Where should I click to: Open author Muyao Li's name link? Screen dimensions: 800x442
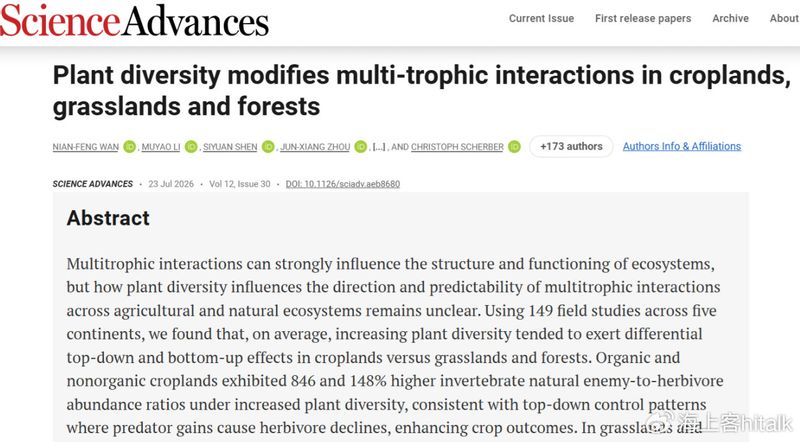[x=161, y=147]
